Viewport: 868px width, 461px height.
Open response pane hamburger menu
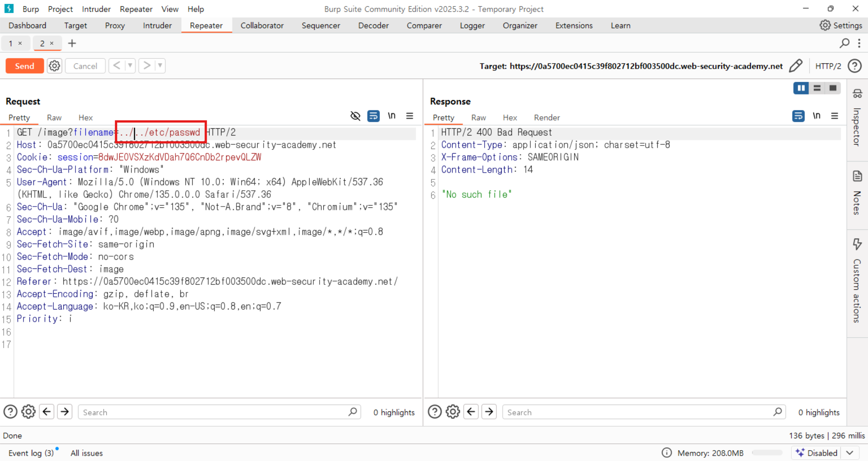point(835,116)
